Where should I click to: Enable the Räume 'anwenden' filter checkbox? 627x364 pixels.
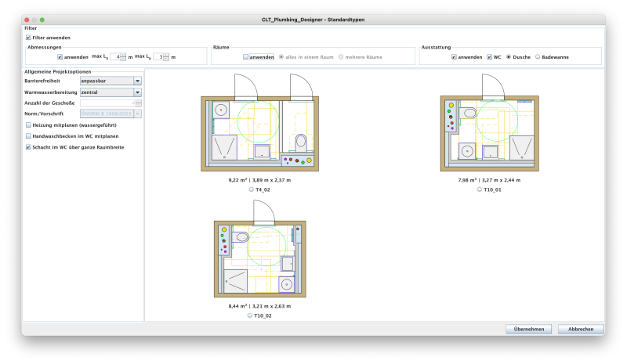245,57
